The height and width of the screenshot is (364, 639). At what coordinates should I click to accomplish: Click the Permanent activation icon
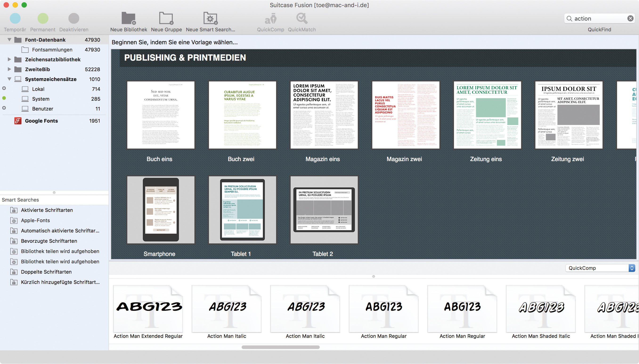click(43, 19)
